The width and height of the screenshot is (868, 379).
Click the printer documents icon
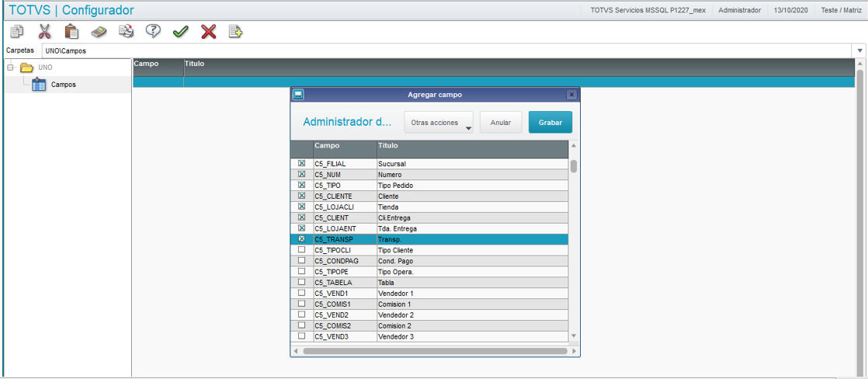pos(127,32)
